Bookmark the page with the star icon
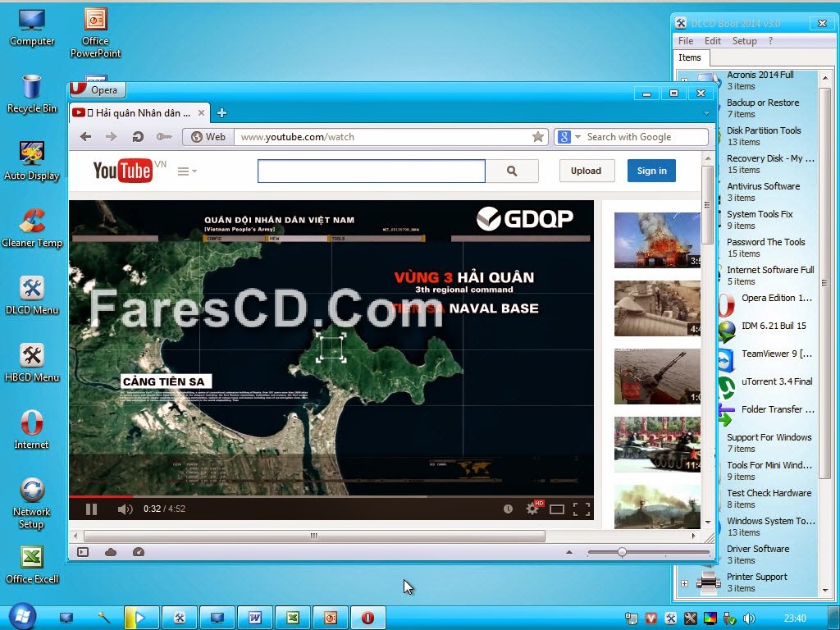This screenshot has width=840, height=630. (x=538, y=137)
